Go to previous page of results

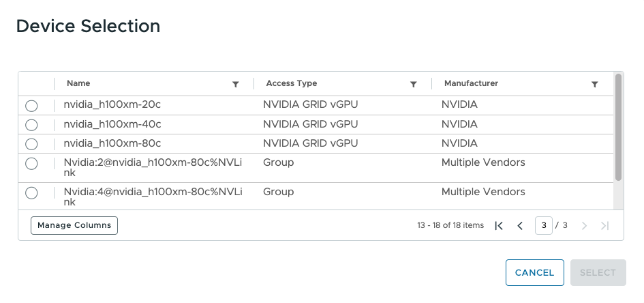pos(520,226)
